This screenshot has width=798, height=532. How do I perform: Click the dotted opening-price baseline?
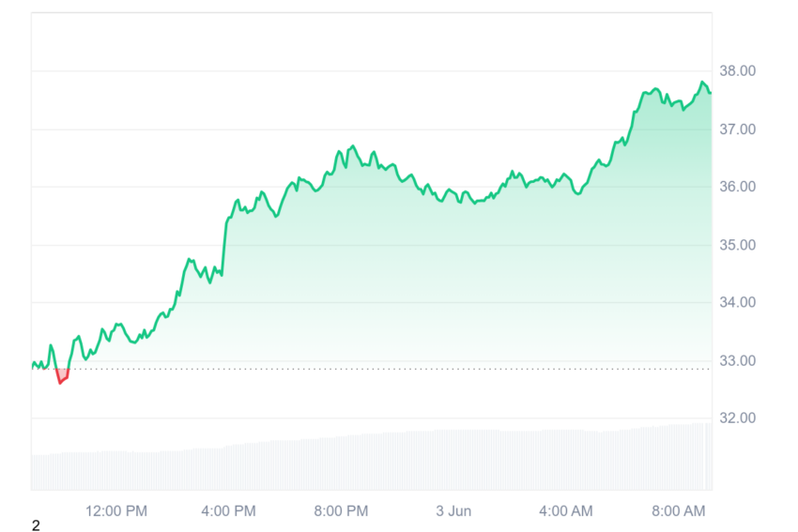[x=372, y=369]
